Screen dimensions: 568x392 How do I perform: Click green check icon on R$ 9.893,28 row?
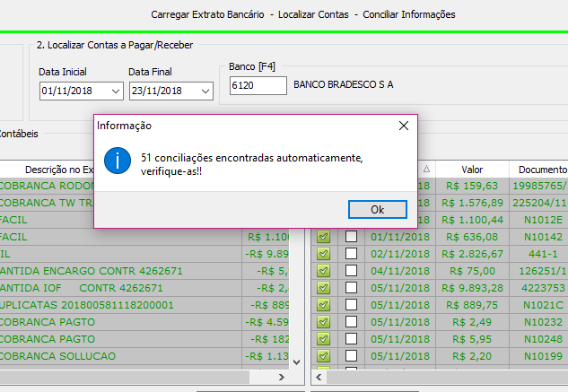click(x=324, y=288)
